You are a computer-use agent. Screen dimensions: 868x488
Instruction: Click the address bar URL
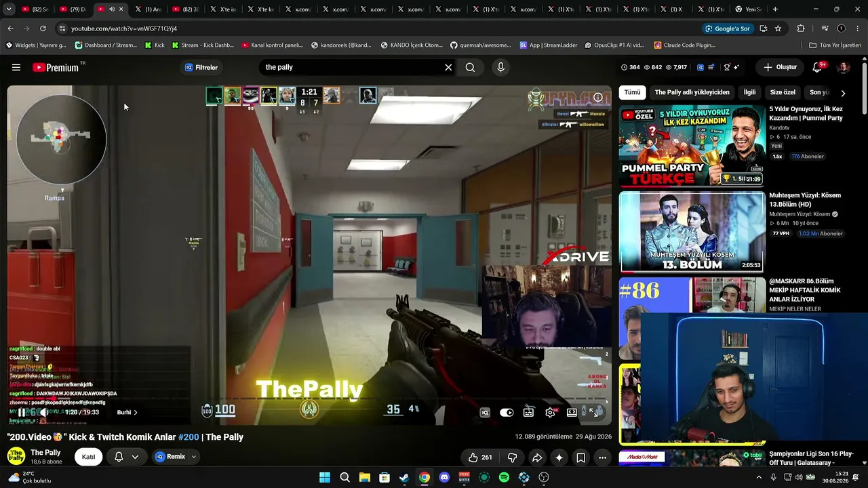pyautogui.click(x=124, y=28)
